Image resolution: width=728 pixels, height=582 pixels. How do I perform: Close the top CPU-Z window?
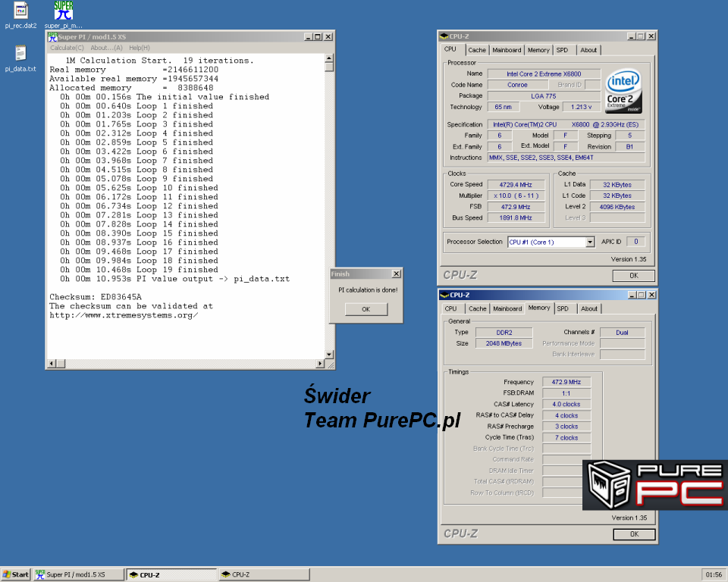pyautogui.click(x=651, y=36)
